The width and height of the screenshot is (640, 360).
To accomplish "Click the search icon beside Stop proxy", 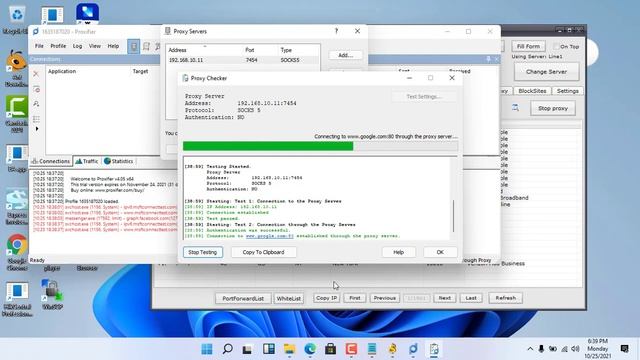I will pos(516,108).
